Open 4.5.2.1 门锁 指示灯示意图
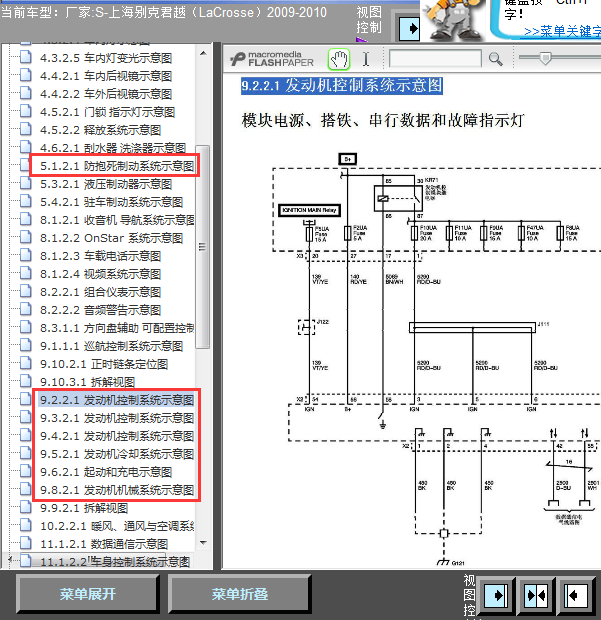Screen dimensions: 601x620 coord(108,112)
